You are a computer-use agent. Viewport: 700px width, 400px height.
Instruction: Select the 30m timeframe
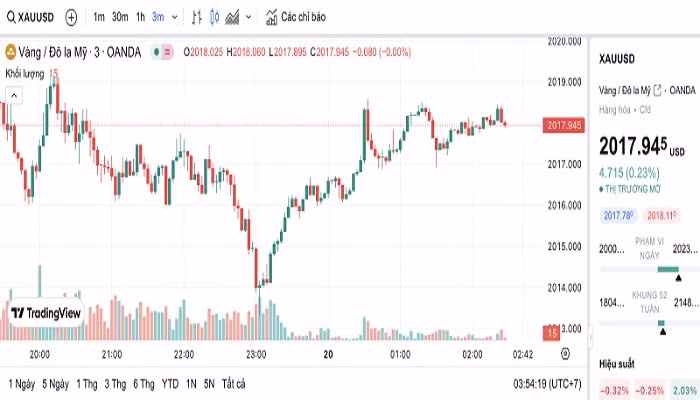(119, 17)
